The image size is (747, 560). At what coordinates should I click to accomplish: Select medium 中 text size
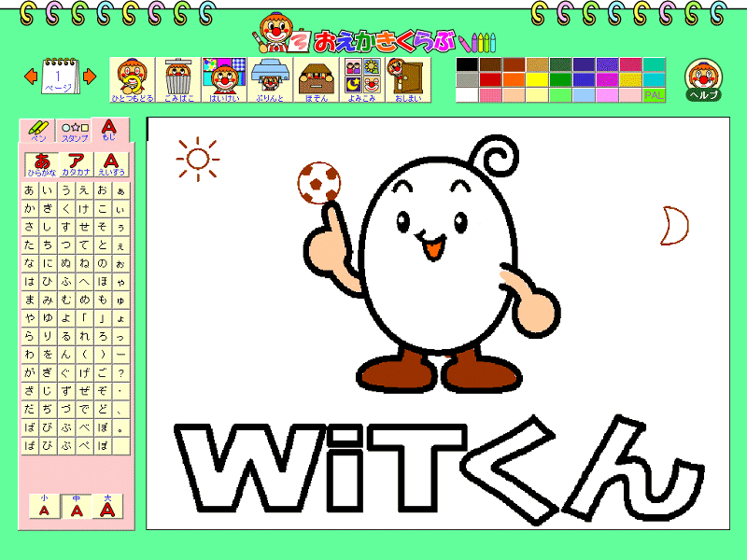pos(77,506)
